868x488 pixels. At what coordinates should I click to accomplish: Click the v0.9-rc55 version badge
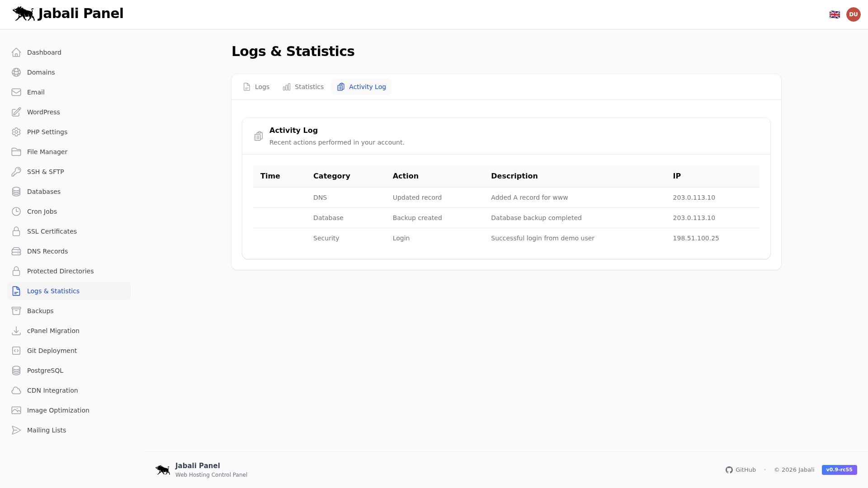pyautogui.click(x=839, y=469)
